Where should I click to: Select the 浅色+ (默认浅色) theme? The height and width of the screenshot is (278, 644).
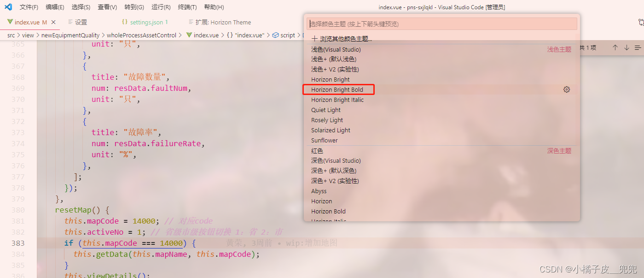coord(442,59)
